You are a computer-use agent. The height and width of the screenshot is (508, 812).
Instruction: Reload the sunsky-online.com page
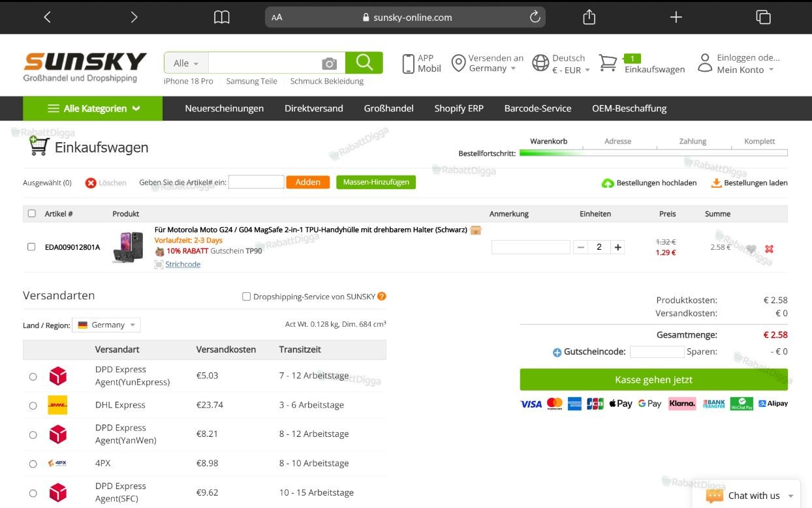535,17
